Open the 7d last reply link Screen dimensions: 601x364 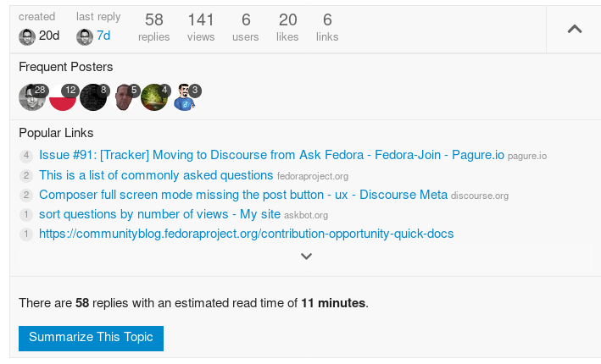click(x=103, y=36)
